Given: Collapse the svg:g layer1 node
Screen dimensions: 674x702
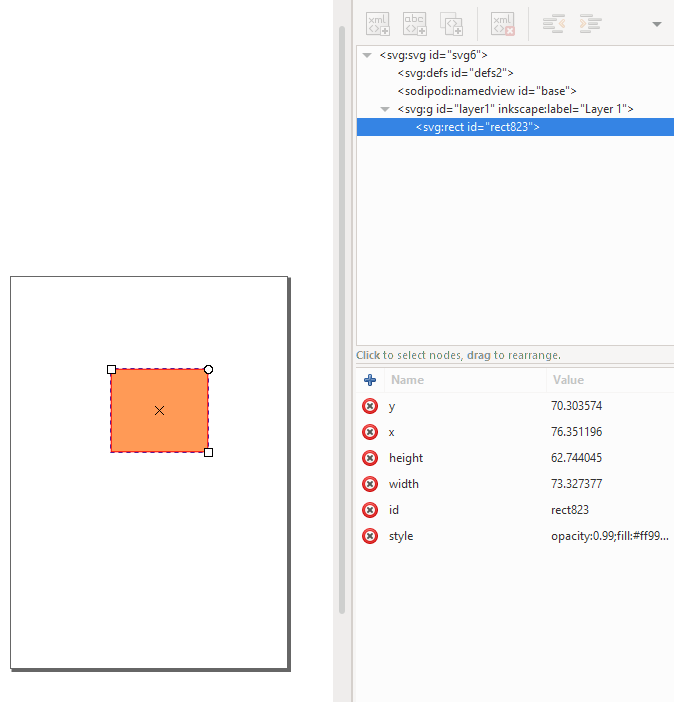Looking at the screenshot, I should (385, 109).
